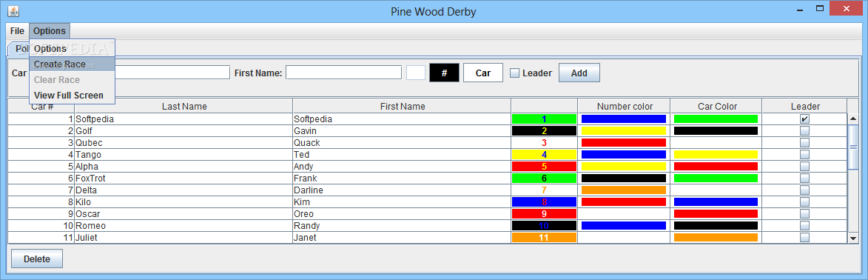Click orange number color swatch for Delta
Image resolution: width=868 pixels, height=280 pixels.
pos(623,190)
